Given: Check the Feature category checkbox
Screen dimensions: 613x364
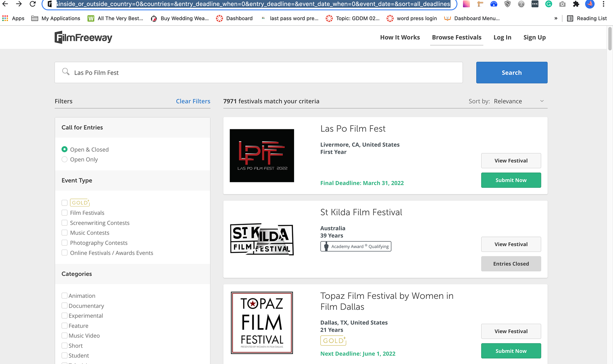Looking at the screenshot, I should 64,326.
